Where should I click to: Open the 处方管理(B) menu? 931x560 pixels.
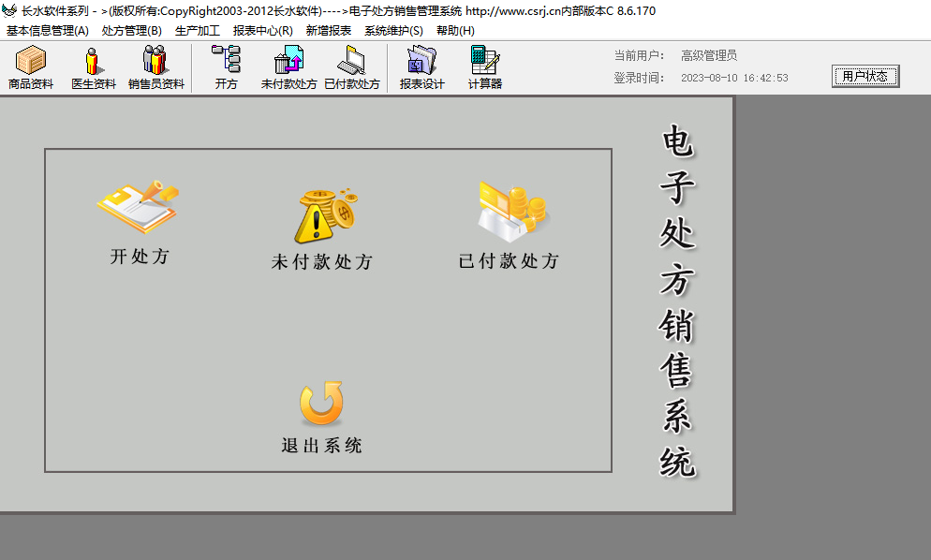click(132, 31)
